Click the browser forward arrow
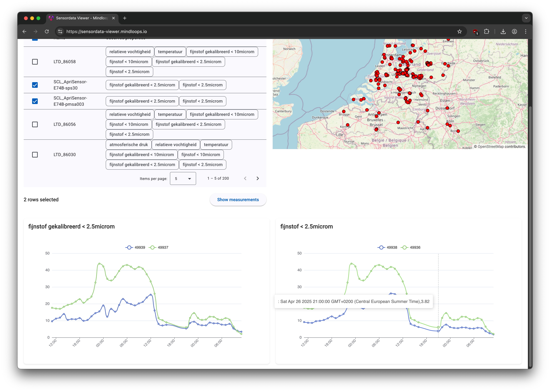Viewport: 550px width, 392px height. click(36, 32)
